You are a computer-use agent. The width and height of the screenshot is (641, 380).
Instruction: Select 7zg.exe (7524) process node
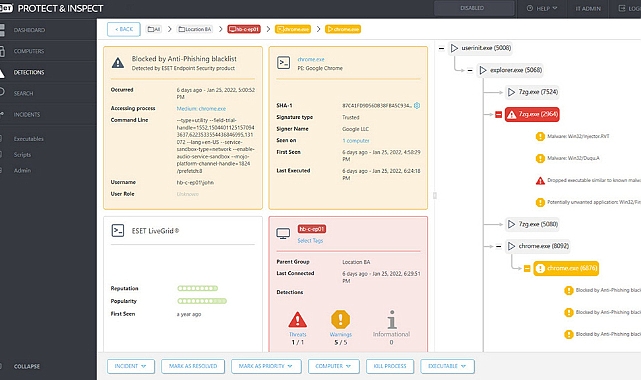[x=533, y=92]
